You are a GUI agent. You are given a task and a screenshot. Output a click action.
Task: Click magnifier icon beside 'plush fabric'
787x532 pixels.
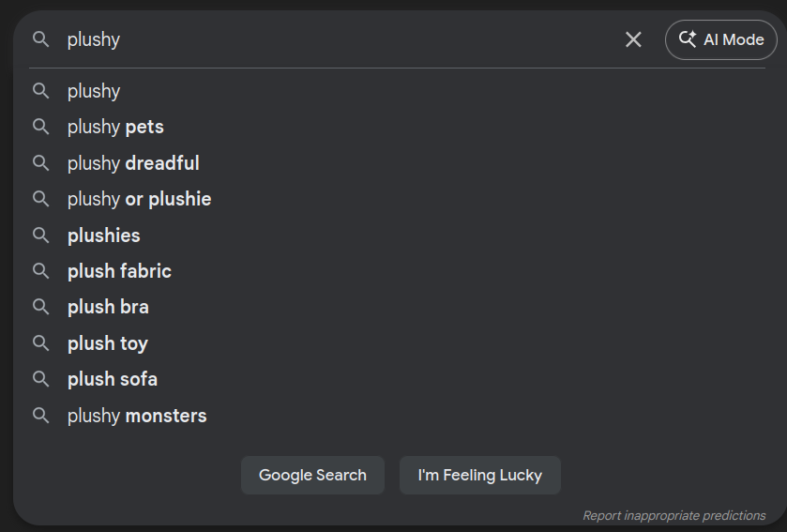tap(40, 271)
